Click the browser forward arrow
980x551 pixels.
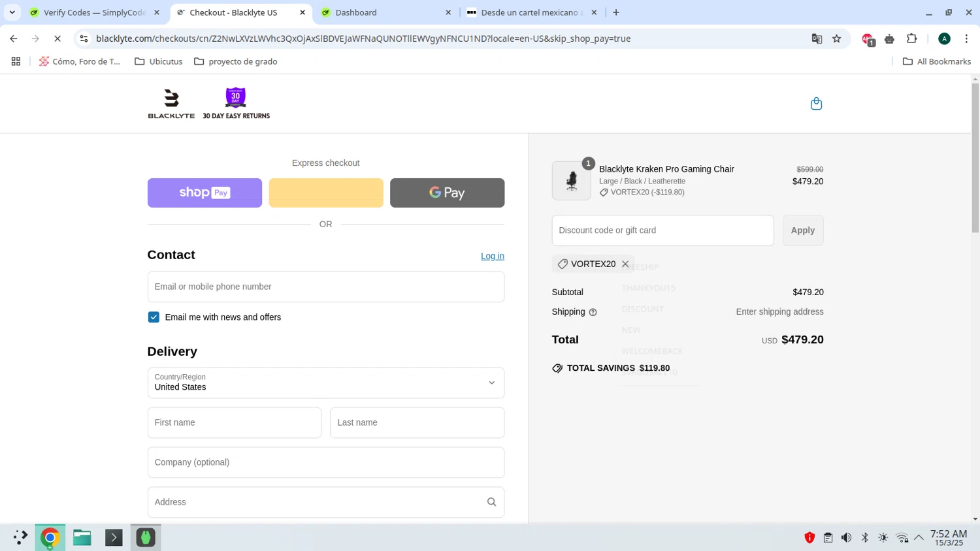[x=35, y=39]
